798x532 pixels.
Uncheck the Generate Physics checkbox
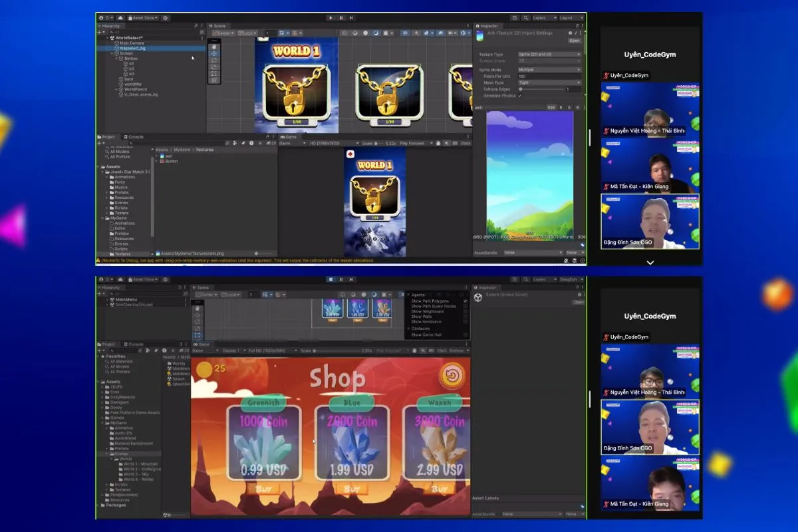519,96
